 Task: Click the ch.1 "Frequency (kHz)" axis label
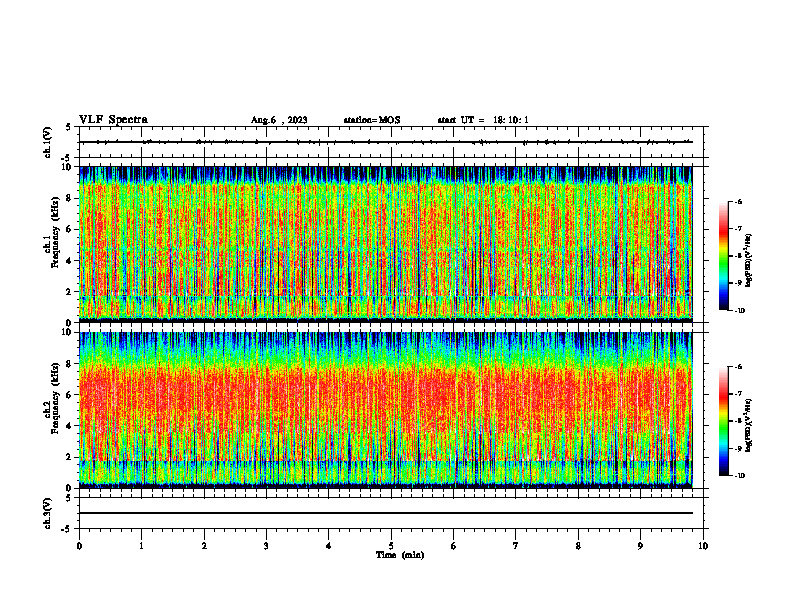click(56, 232)
